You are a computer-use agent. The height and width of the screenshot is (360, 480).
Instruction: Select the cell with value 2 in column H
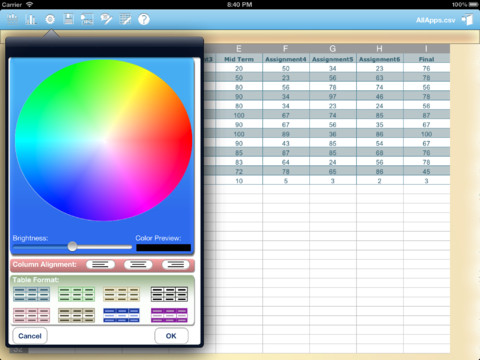380,181
